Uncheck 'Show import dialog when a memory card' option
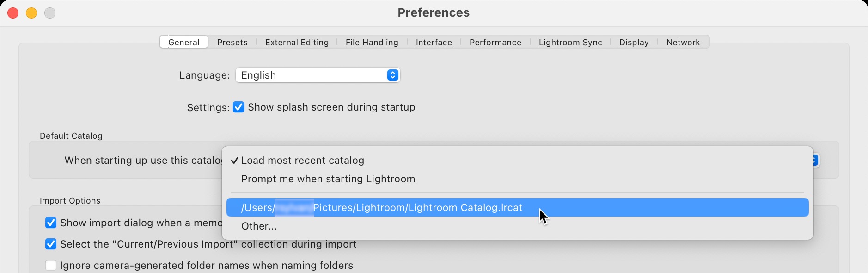 click(51, 223)
